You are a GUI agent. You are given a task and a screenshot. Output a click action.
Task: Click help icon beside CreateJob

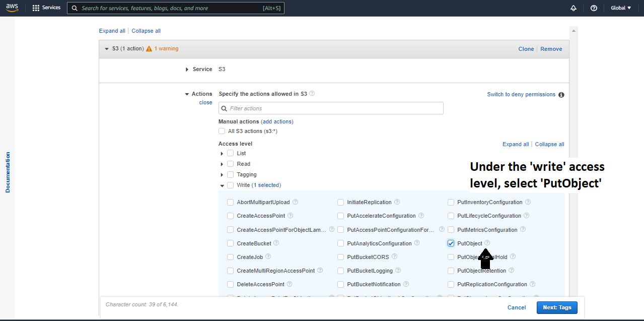point(268,257)
